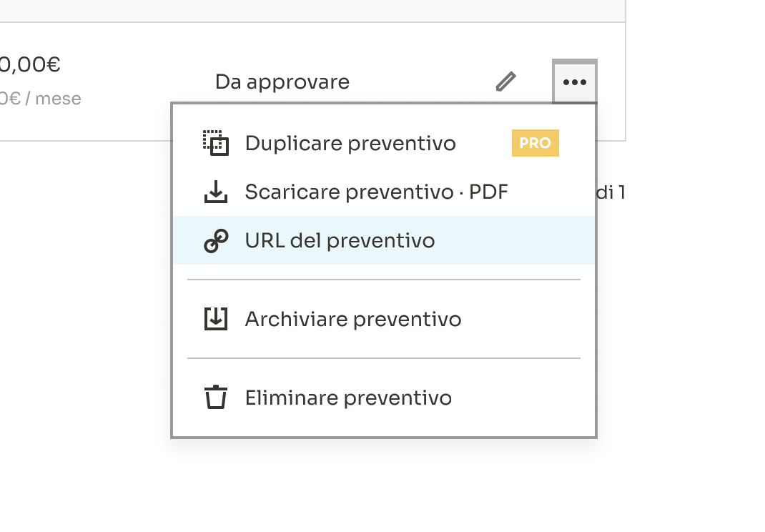Select the Duplicare preventivo menu entry
The width and height of the screenshot is (765, 532).
(x=350, y=143)
